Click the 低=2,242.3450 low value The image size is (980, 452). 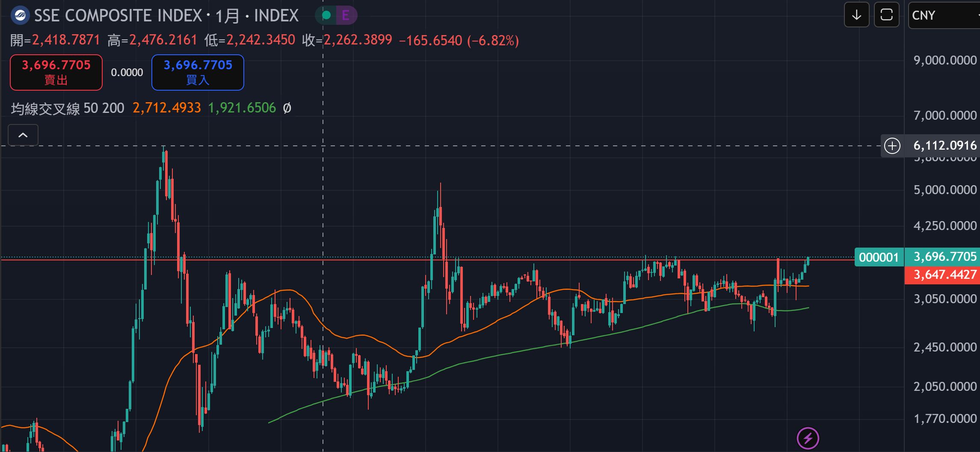point(250,40)
